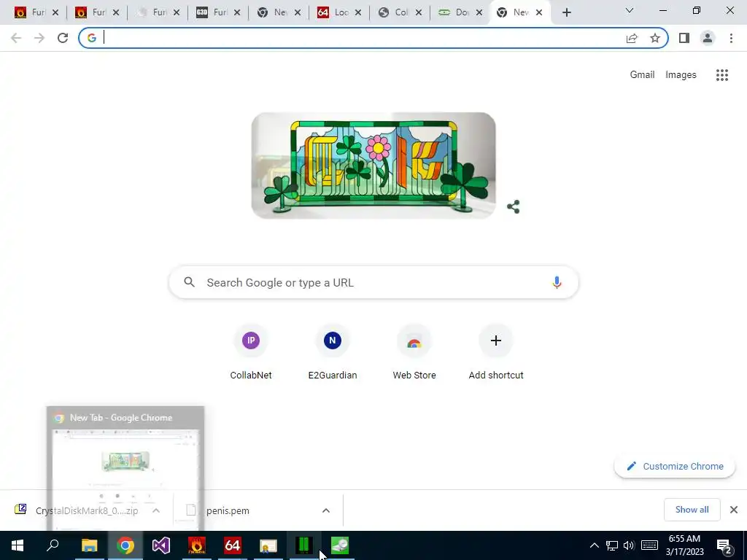Open a new tab with plus button
The image size is (747, 560).
coord(566,12)
